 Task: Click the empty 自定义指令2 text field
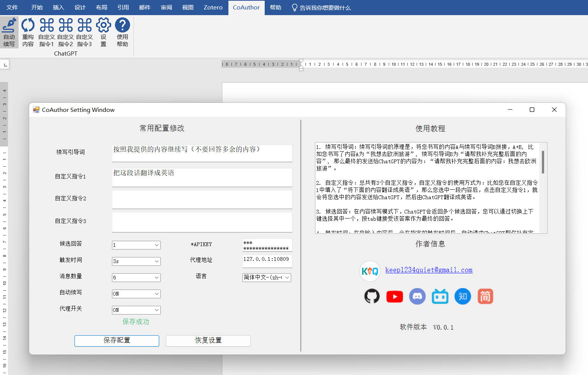202,199
